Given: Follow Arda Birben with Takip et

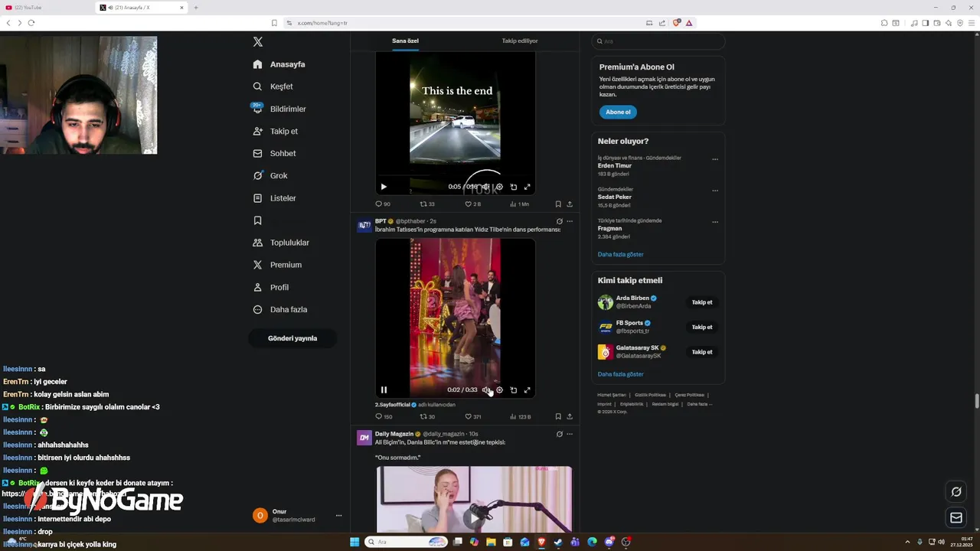Looking at the screenshot, I should point(702,302).
